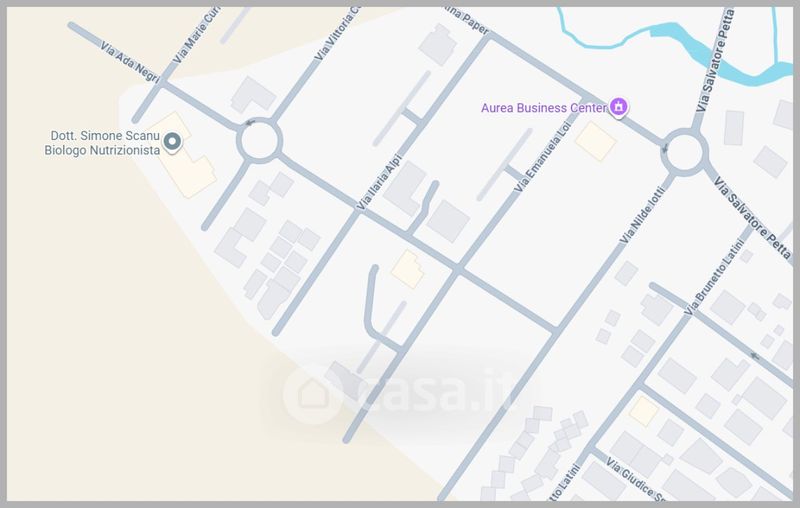Open Dott. Simone Scanu Biologo Nutrizionista label
The height and width of the screenshot is (508, 800).
[102, 143]
